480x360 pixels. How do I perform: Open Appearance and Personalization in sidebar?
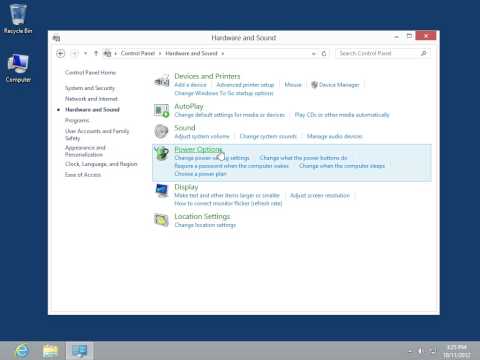coord(85,151)
